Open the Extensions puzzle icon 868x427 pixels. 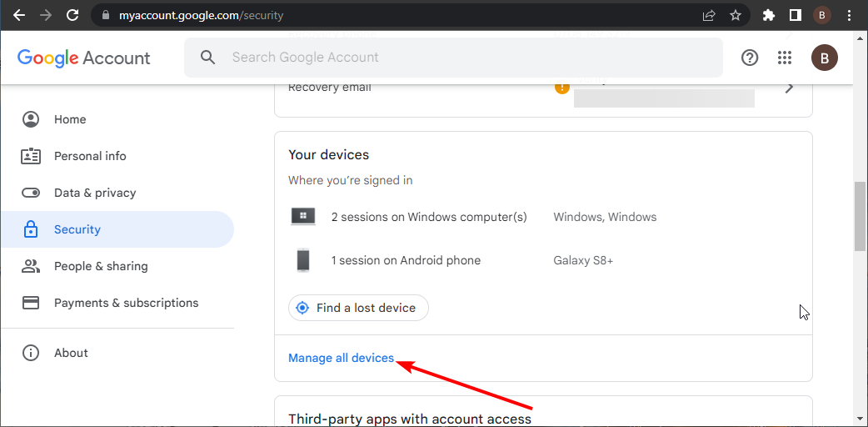click(769, 15)
